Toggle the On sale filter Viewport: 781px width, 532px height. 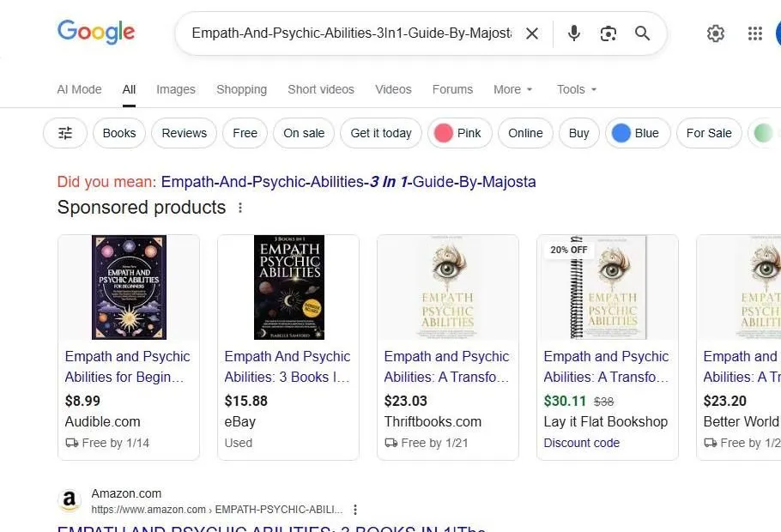303,133
